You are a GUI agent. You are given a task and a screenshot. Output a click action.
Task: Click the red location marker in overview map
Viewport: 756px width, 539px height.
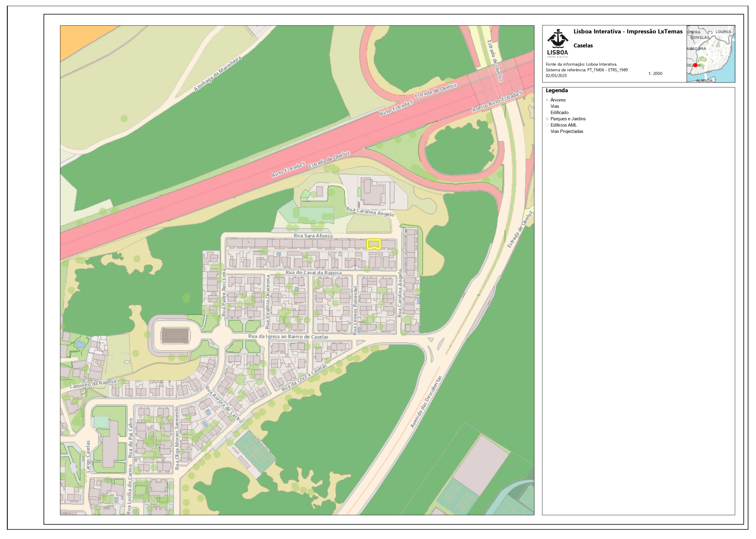(x=695, y=65)
